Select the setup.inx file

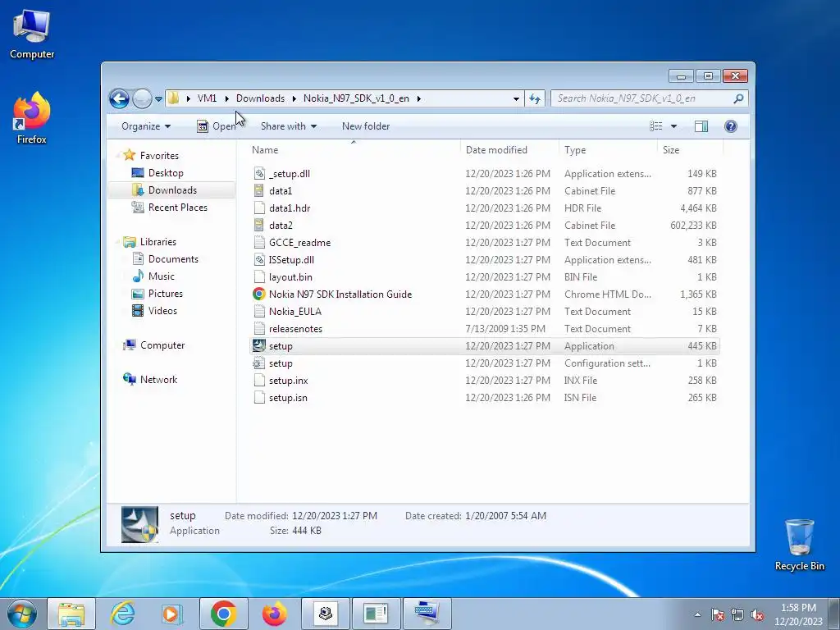(x=288, y=381)
